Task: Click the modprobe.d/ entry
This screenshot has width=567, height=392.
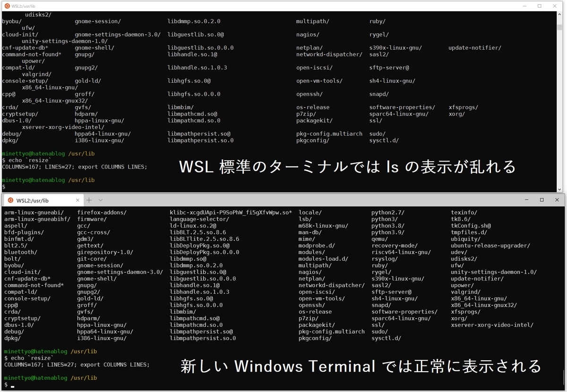Action: pos(317,246)
